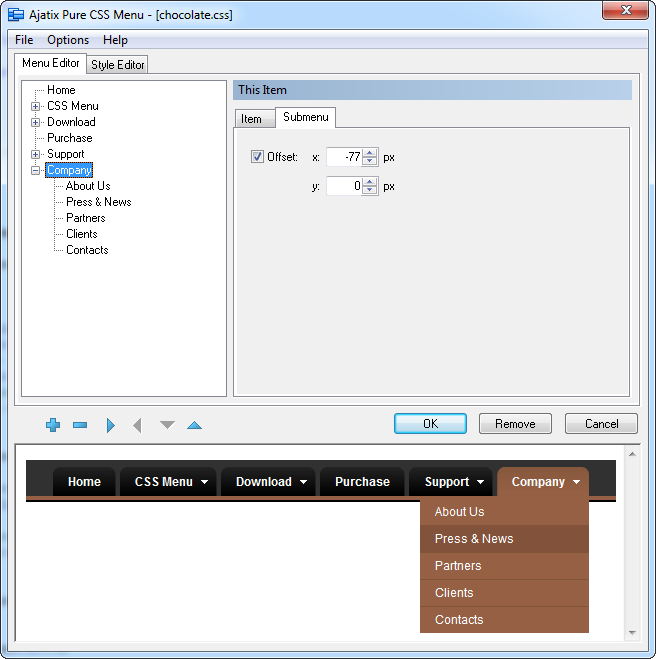Click the Remove button
The height and width of the screenshot is (659, 656).
pyautogui.click(x=515, y=424)
